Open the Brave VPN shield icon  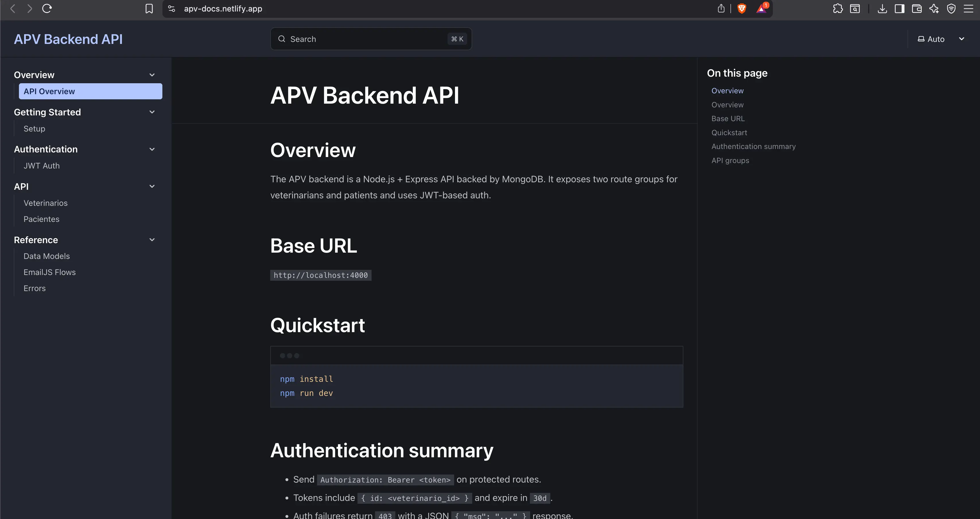pos(952,8)
